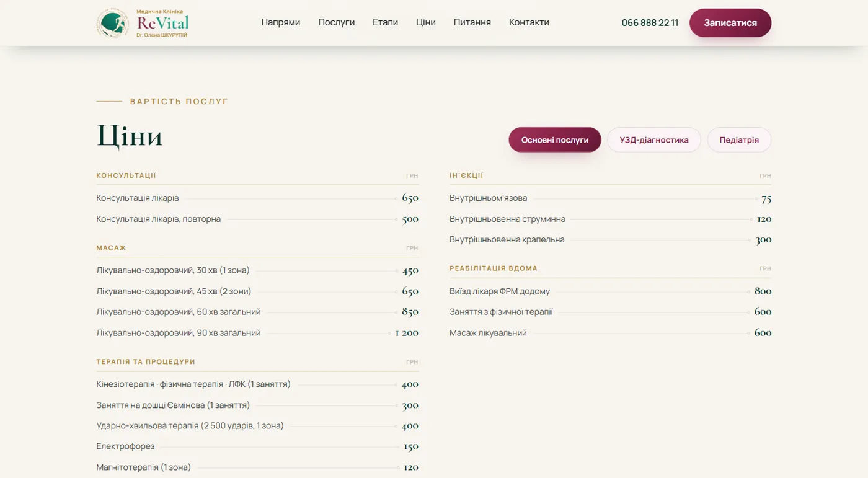
Task: Click the ReVital clinic logo icon
Action: coord(113,23)
